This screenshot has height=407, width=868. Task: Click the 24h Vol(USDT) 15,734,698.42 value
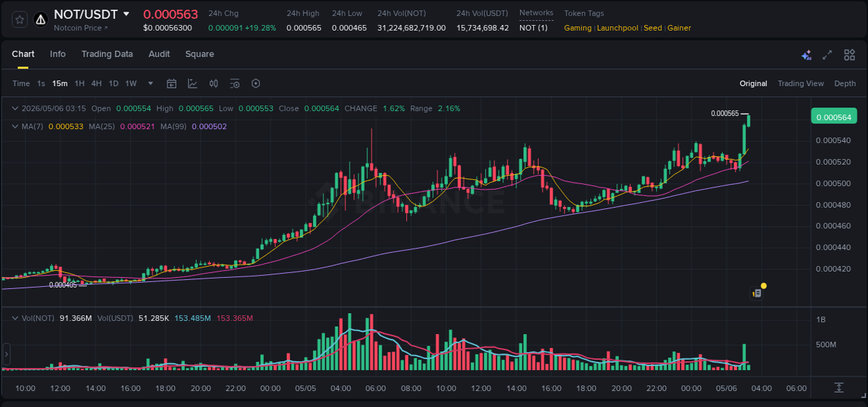(x=483, y=28)
